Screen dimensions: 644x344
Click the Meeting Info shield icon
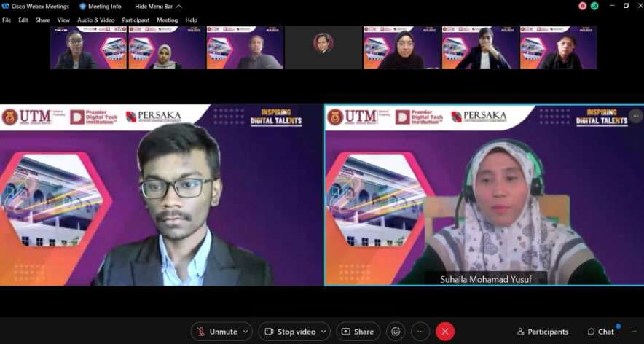(x=82, y=7)
